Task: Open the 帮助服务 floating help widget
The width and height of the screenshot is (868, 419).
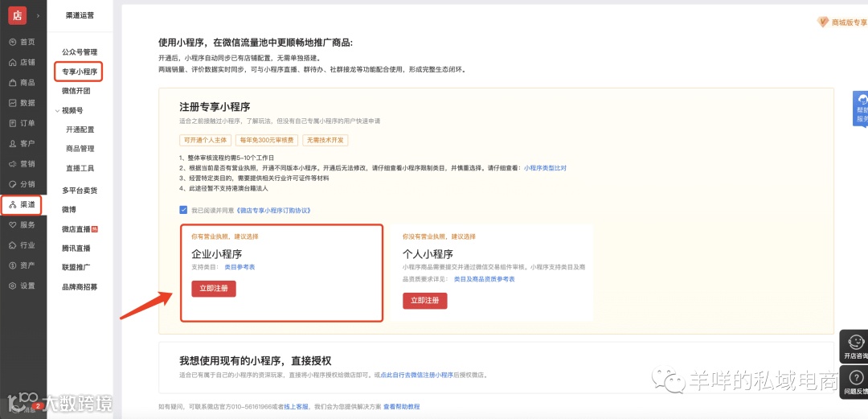Action: (860, 109)
